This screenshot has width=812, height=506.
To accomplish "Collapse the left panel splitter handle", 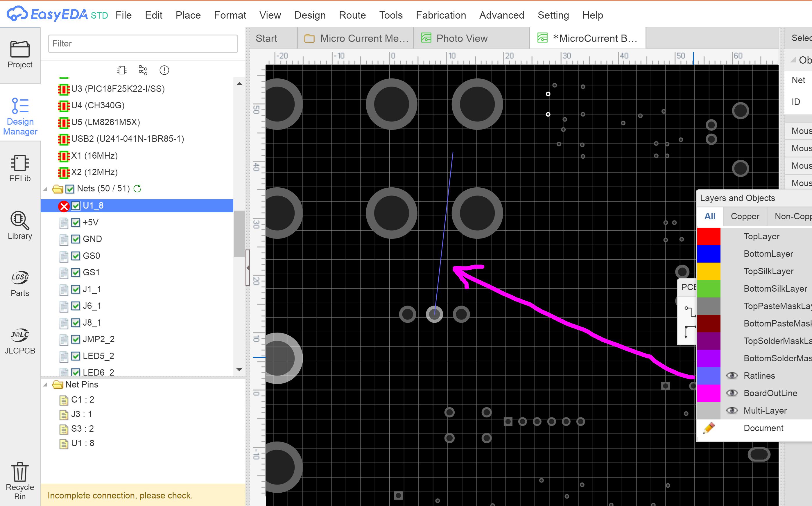I will click(248, 268).
